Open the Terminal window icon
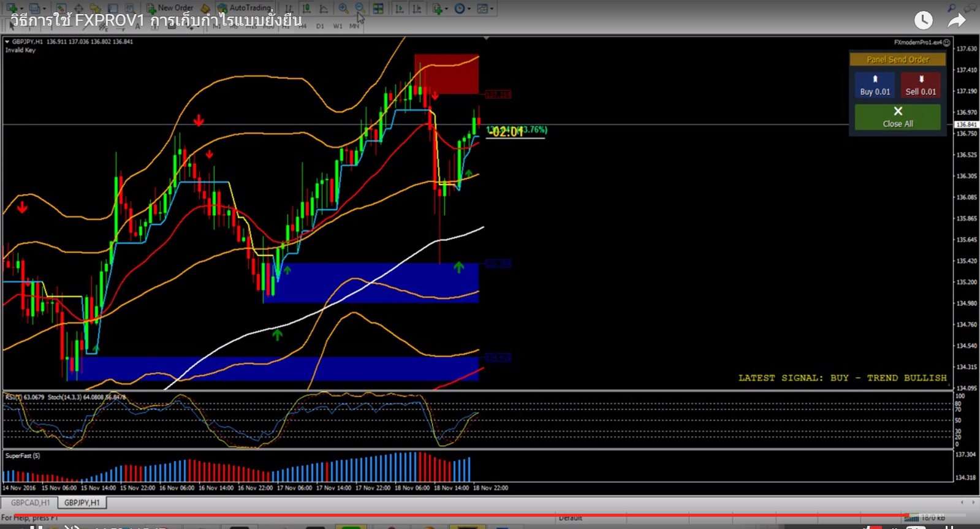Image resolution: width=980 pixels, height=529 pixels. [113, 8]
